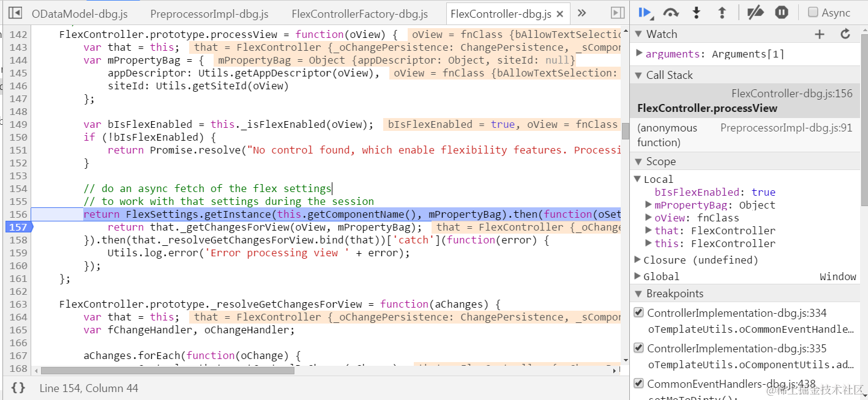Screen dimensions: 868x400
Task: Expand the Global scope
Action: 638,276
